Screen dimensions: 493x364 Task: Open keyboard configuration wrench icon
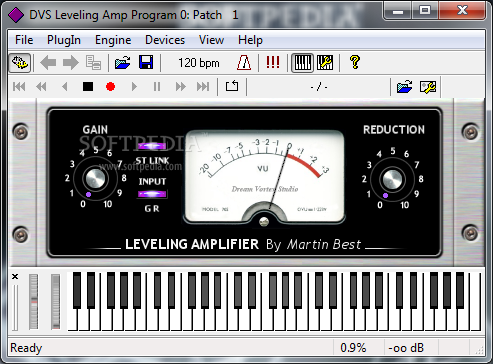tap(325, 62)
